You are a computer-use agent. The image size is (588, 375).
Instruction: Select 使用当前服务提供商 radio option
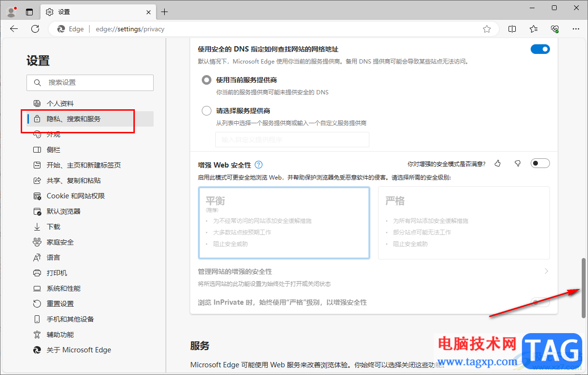click(x=207, y=80)
